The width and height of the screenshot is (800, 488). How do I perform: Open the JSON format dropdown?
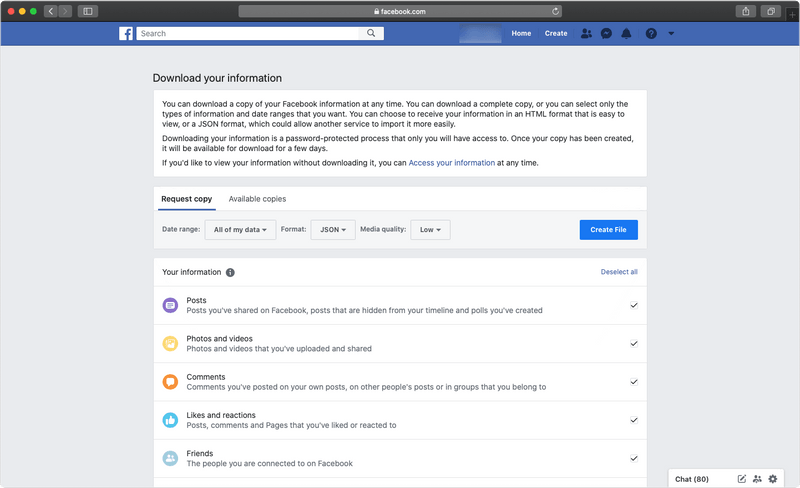tap(333, 230)
